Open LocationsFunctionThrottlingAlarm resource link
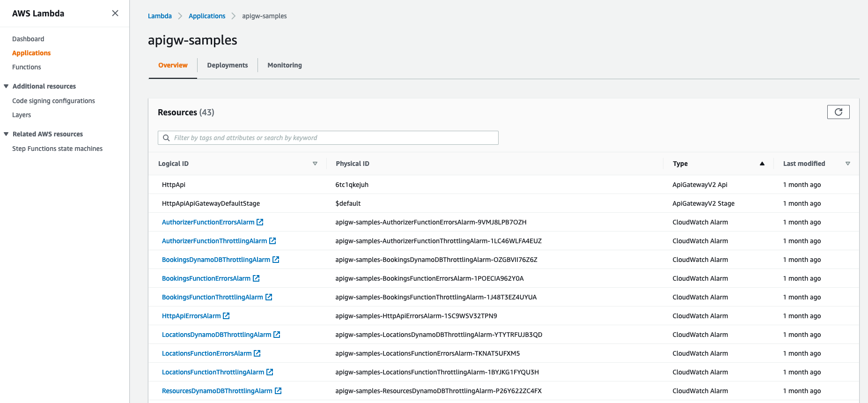This screenshot has width=868, height=403. (213, 372)
